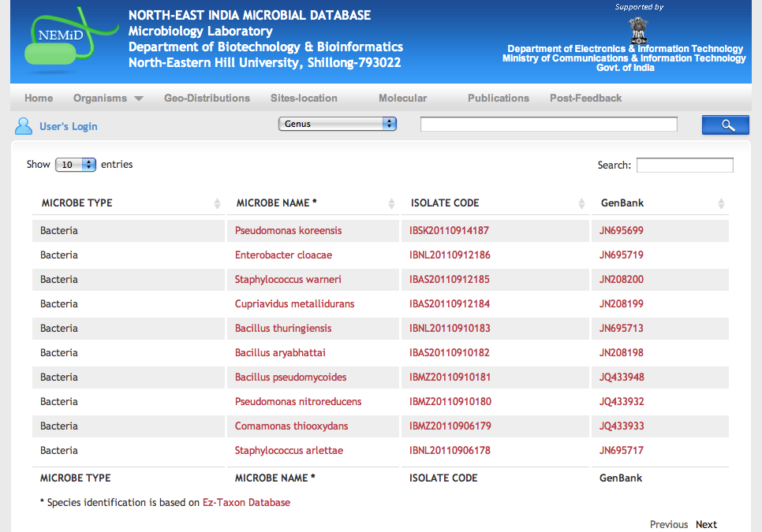Click isolate code IBNL20110912186
Screen dimensions: 762x532
point(450,255)
